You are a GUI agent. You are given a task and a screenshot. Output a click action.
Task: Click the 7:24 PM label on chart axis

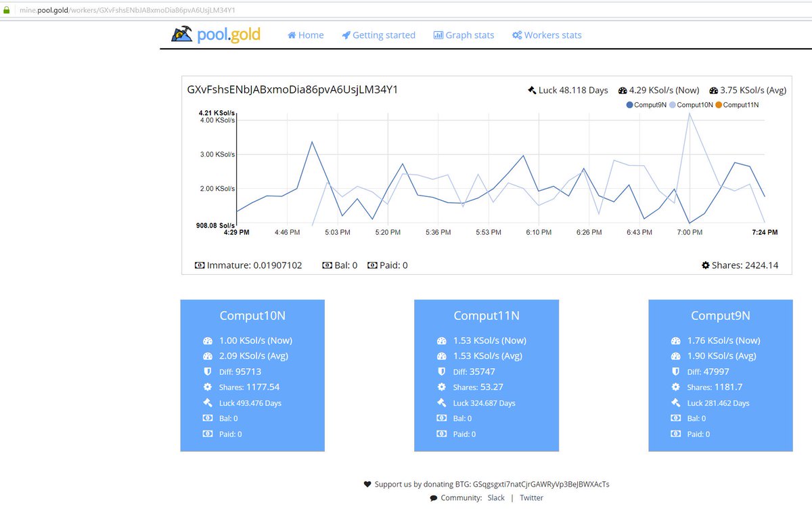(765, 232)
